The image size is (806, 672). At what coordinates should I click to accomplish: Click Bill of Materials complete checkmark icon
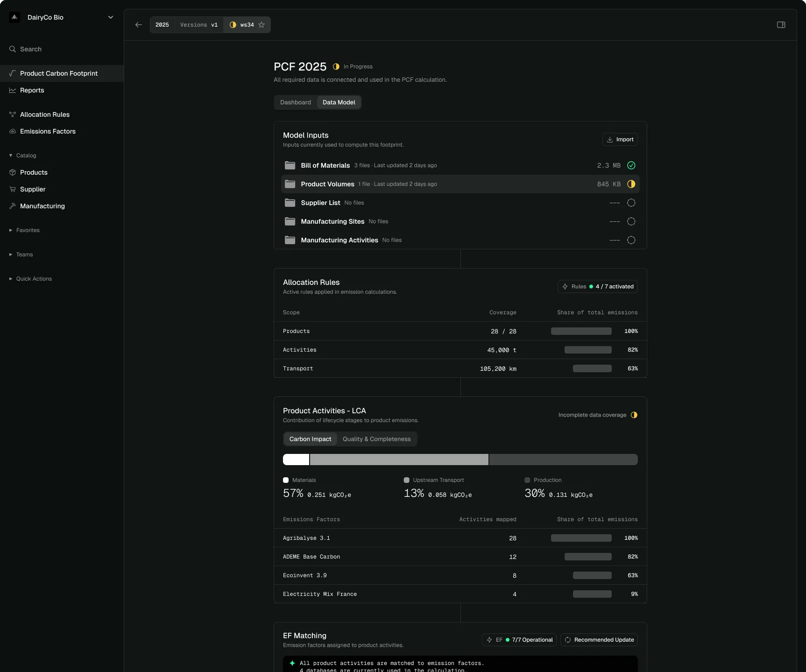pyautogui.click(x=631, y=165)
